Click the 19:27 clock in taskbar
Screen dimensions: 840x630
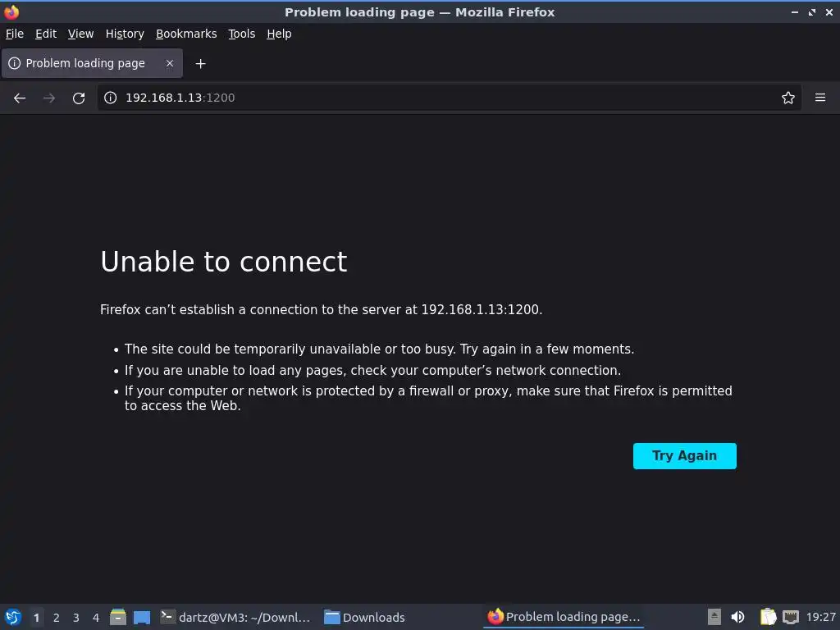(820, 617)
